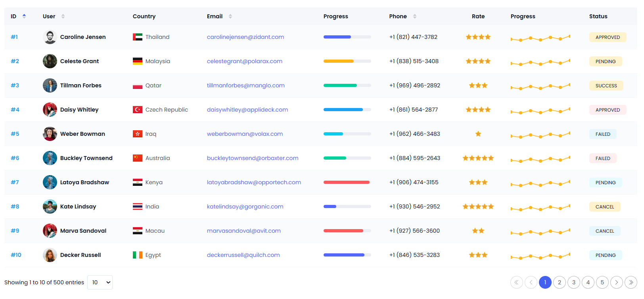Click Tillman Forbes's SUCCESS status badge
The width and height of the screenshot is (644, 299).
606,85
